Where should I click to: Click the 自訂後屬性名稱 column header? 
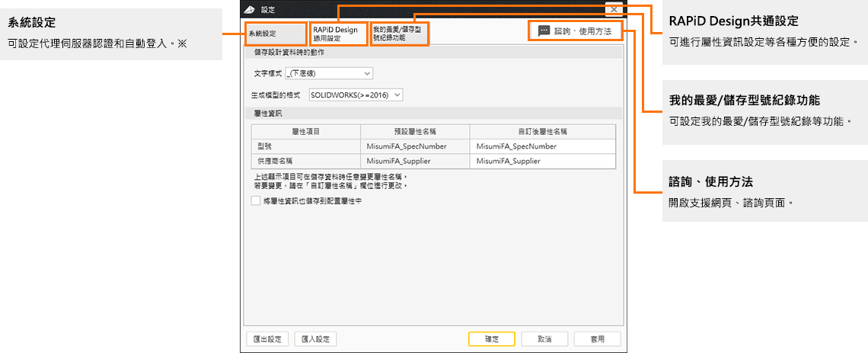(542, 132)
